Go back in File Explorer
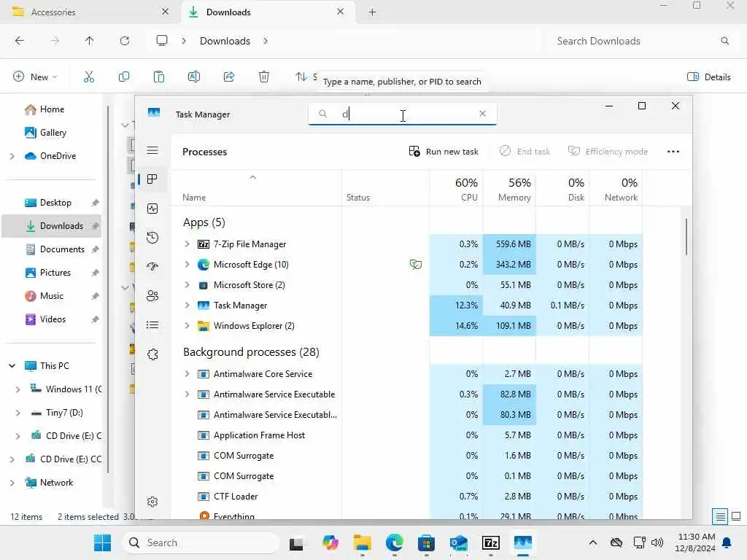The height and width of the screenshot is (560, 747). coord(20,41)
